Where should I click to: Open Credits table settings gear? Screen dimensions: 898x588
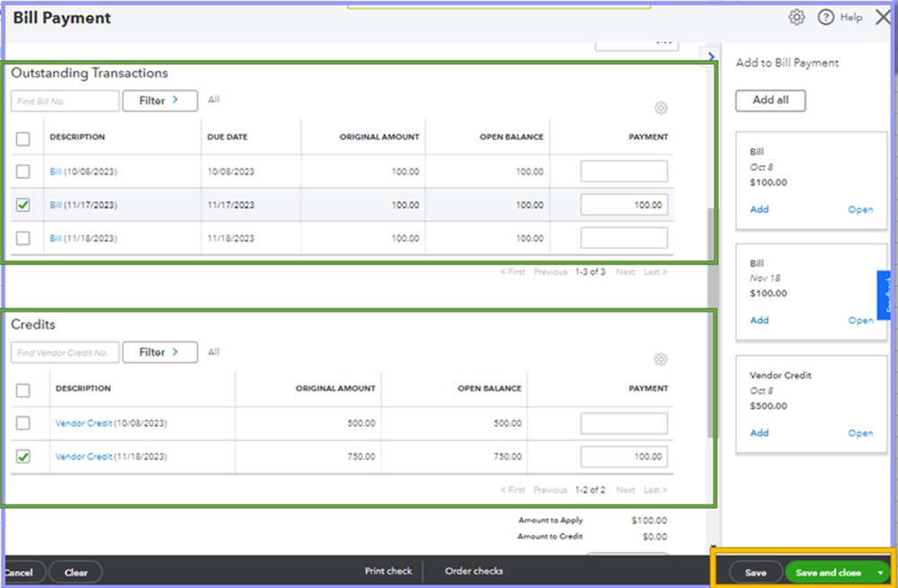coord(661,360)
